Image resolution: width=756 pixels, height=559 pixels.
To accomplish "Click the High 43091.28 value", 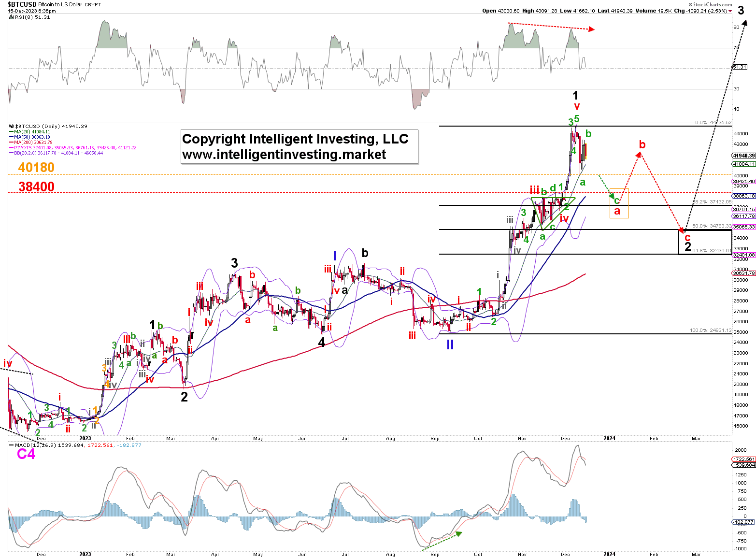I will tap(541, 11).
